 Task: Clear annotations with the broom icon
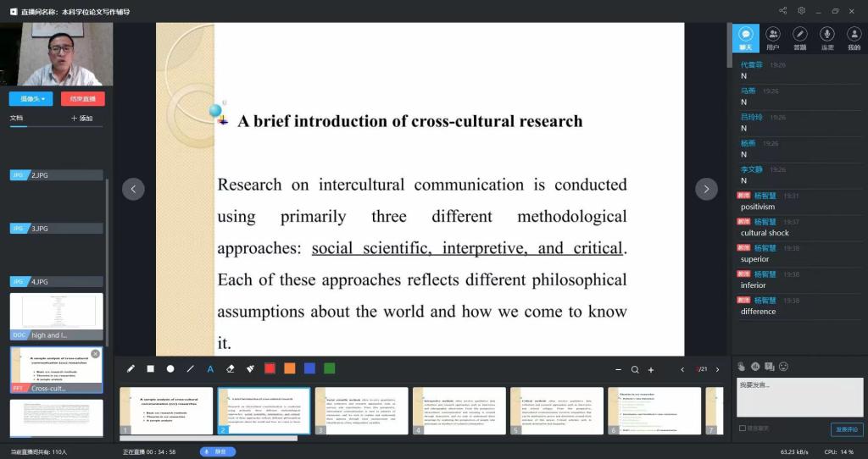(x=250, y=368)
